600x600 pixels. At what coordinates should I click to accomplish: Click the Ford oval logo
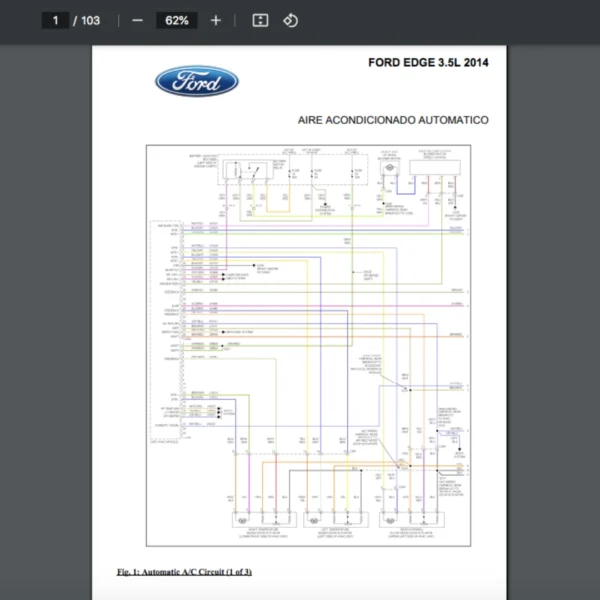tap(196, 82)
